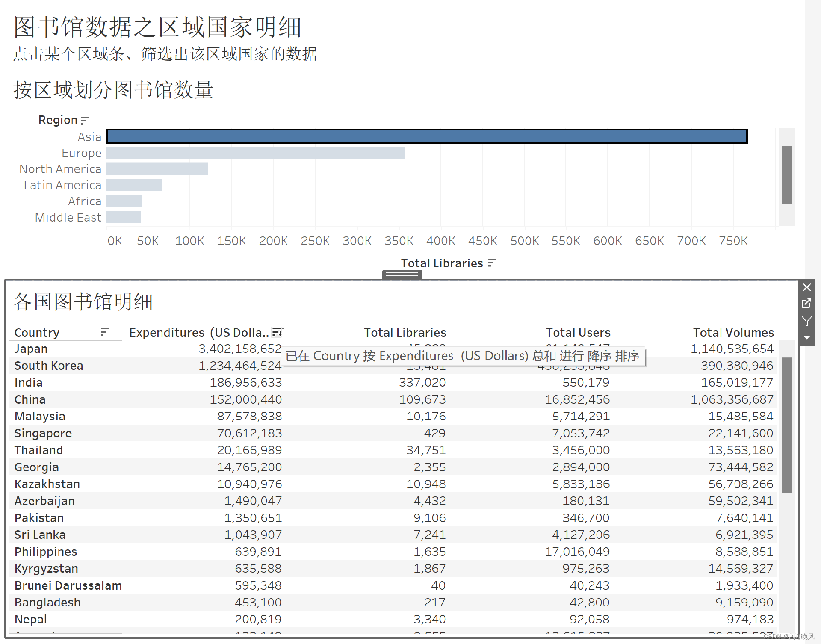Remove the worksheet with the X icon
821x644 pixels.
pos(806,287)
